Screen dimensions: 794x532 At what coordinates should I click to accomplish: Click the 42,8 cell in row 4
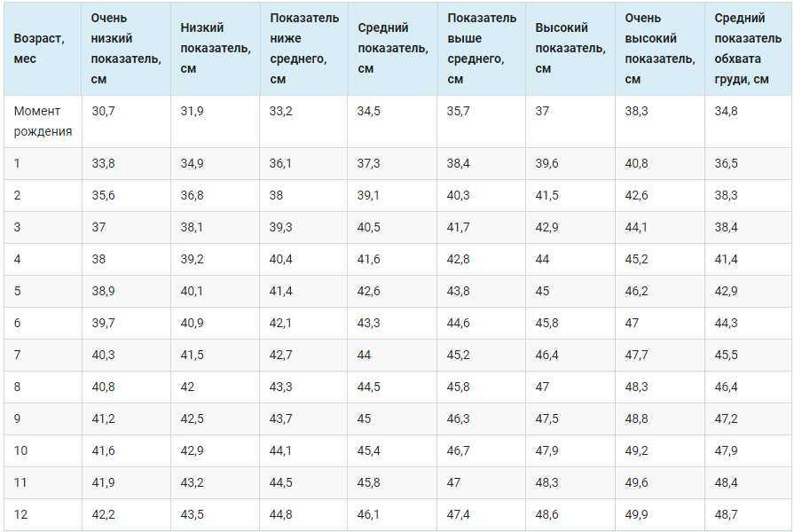(459, 260)
